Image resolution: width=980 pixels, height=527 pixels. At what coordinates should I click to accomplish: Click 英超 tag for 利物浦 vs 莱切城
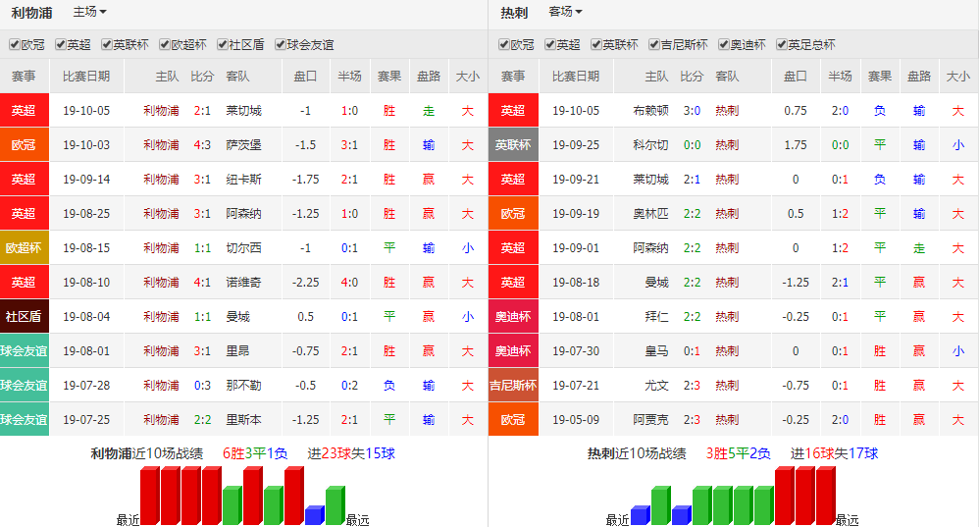[24, 111]
